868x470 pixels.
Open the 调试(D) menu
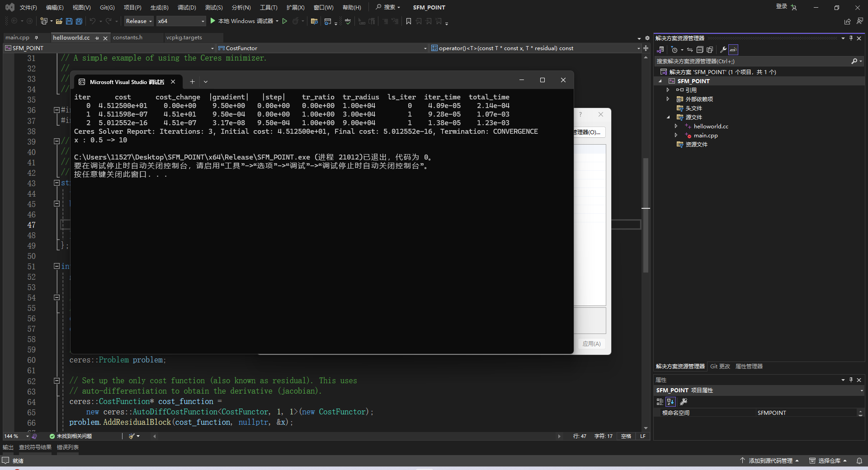(x=187, y=7)
